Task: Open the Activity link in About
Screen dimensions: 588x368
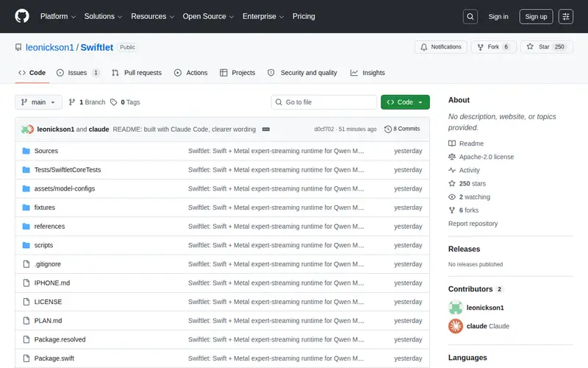Action: pyautogui.click(x=464, y=170)
